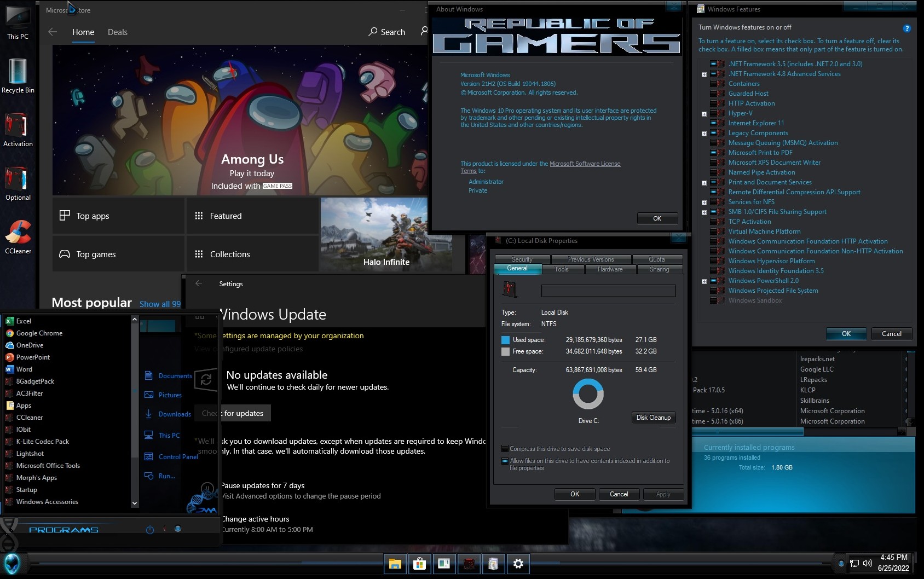The height and width of the screenshot is (579, 924).
Task: Expand the Legacy Components node
Action: [704, 134]
